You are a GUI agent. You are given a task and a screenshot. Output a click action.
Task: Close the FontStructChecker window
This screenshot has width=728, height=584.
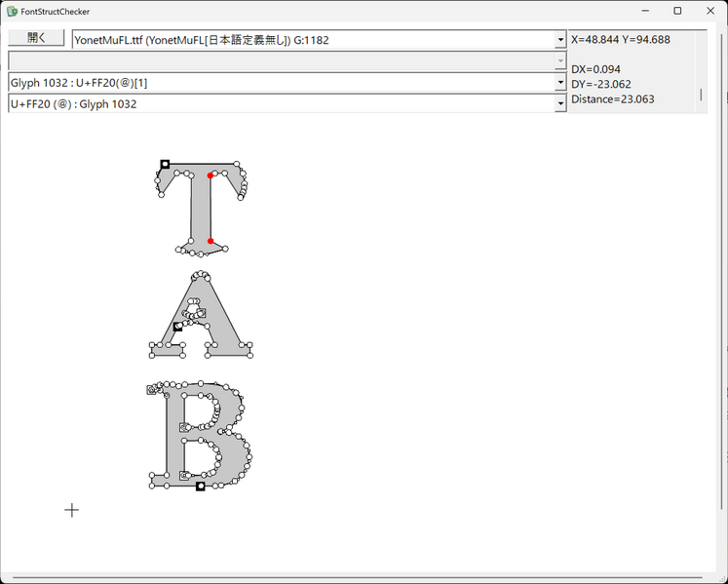pyautogui.click(x=710, y=11)
